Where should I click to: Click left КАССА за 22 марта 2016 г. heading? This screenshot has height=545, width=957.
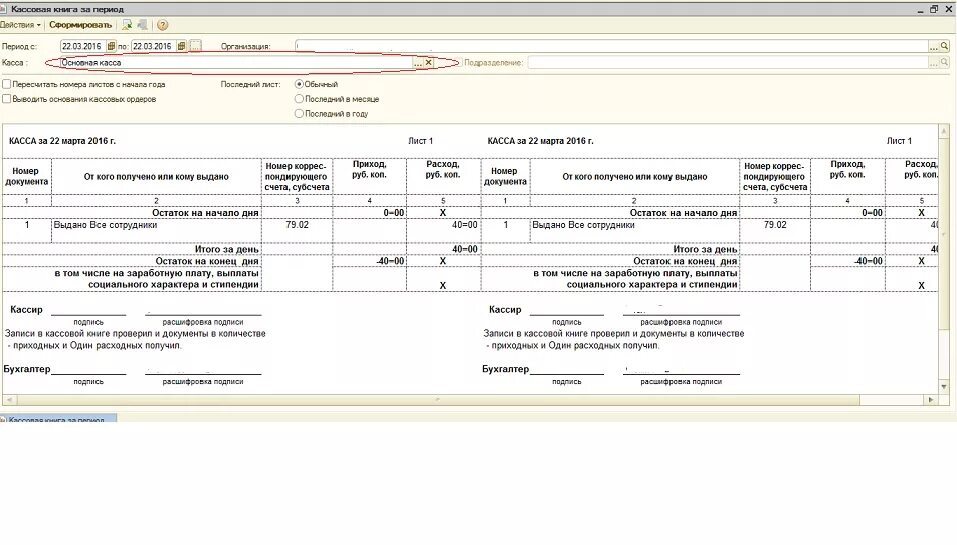[x=62, y=141]
